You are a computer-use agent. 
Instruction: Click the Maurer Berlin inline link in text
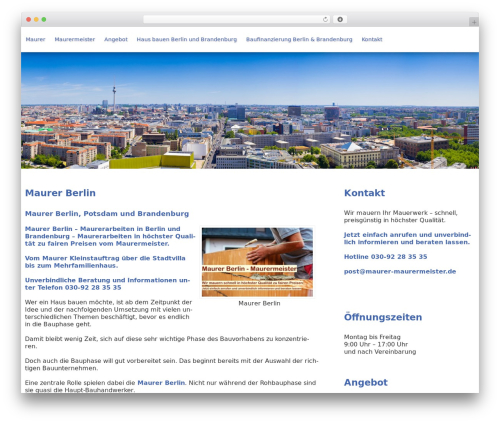[x=161, y=383]
